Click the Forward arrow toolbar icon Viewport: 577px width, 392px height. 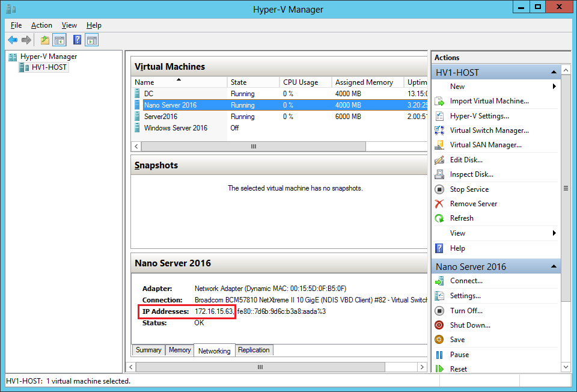(x=26, y=40)
